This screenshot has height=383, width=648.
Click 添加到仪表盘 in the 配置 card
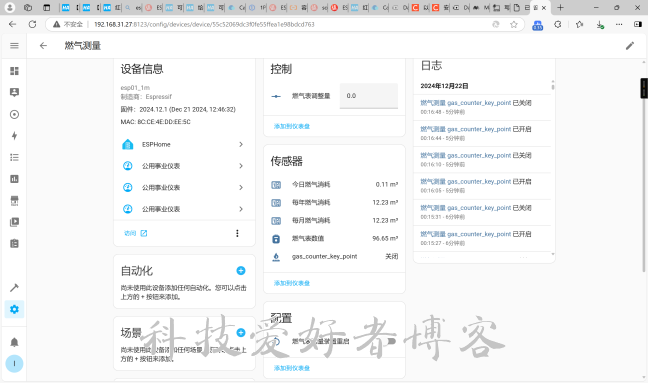pyautogui.click(x=292, y=368)
